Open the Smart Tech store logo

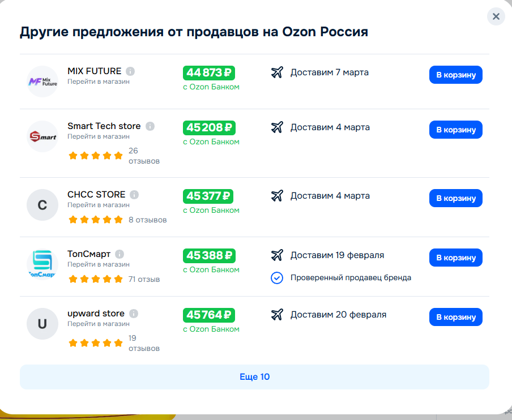pyautogui.click(x=42, y=136)
